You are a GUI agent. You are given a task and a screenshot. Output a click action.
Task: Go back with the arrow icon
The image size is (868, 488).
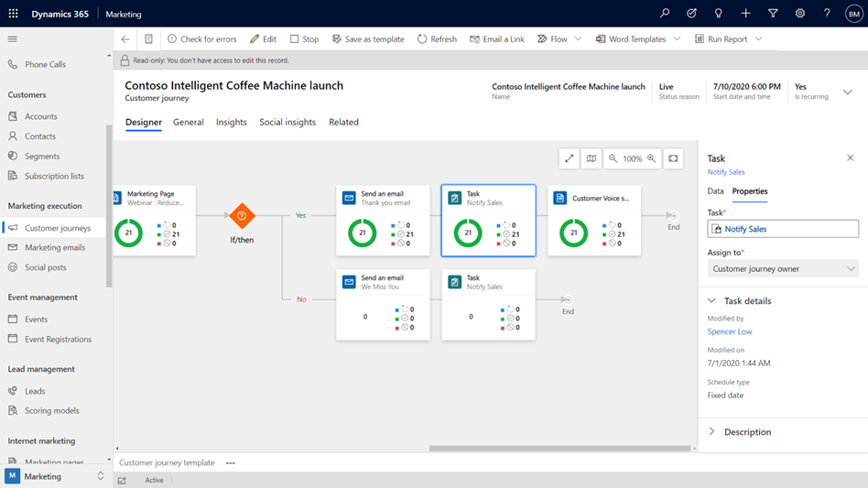click(x=125, y=39)
